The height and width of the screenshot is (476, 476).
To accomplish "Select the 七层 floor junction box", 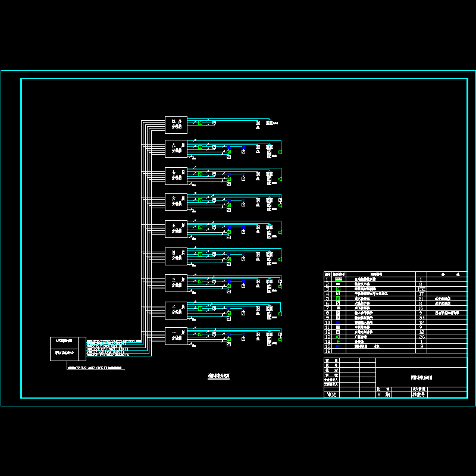I will coord(176,176).
